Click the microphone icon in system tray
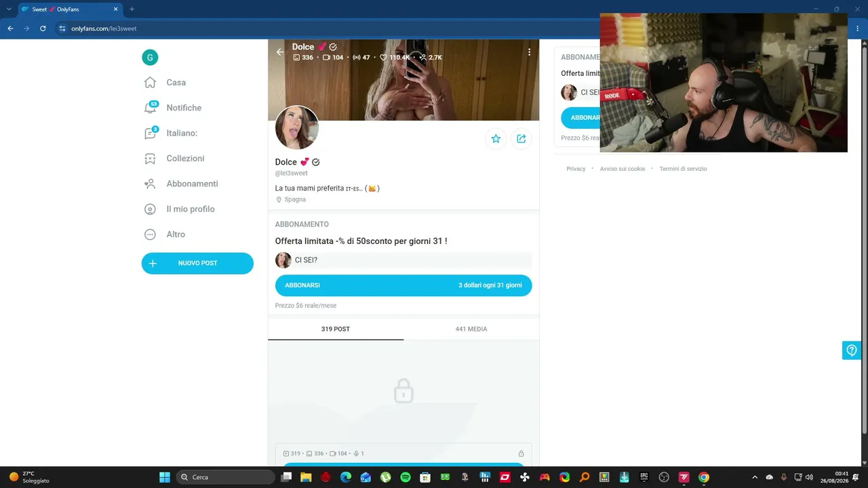868x488 pixels. tap(784, 477)
